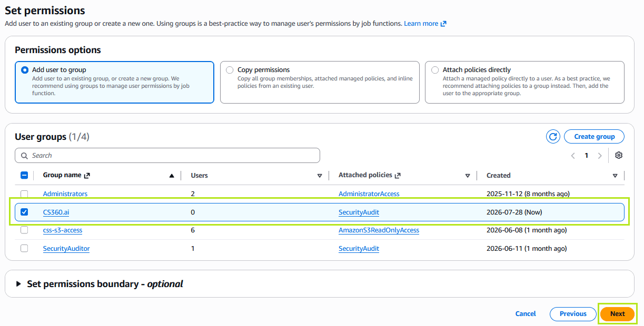The width and height of the screenshot is (644, 326).
Task: Click created date 2026-06-11 (1 month ago)
Action: pyautogui.click(x=527, y=249)
